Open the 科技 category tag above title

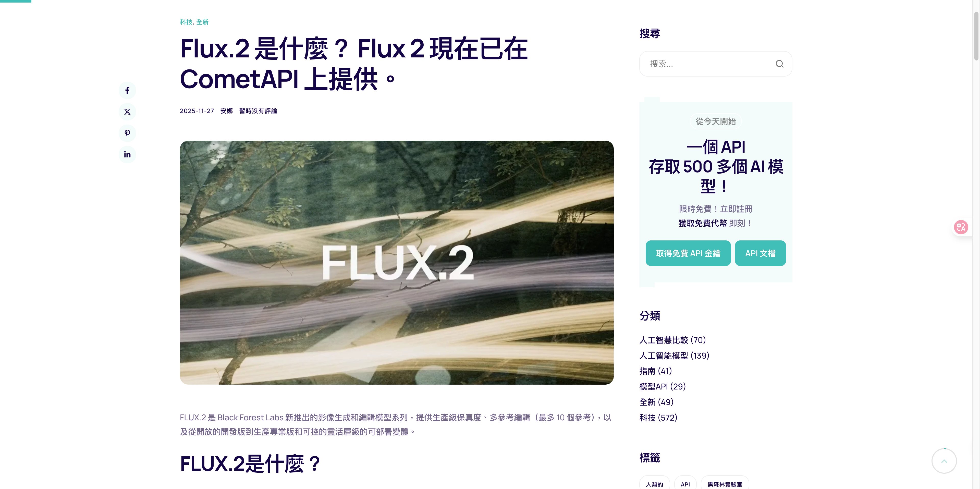pos(186,22)
